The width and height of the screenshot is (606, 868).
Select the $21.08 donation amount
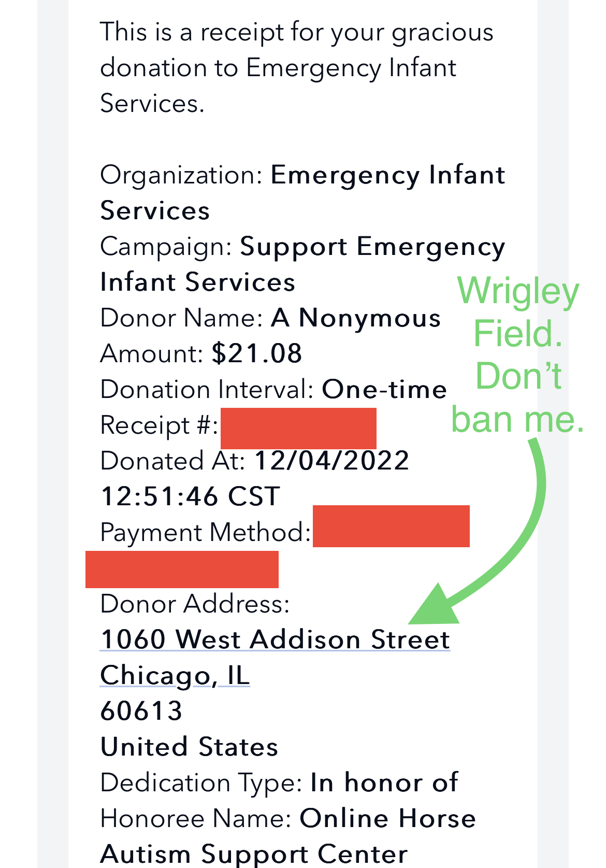pos(257,353)
